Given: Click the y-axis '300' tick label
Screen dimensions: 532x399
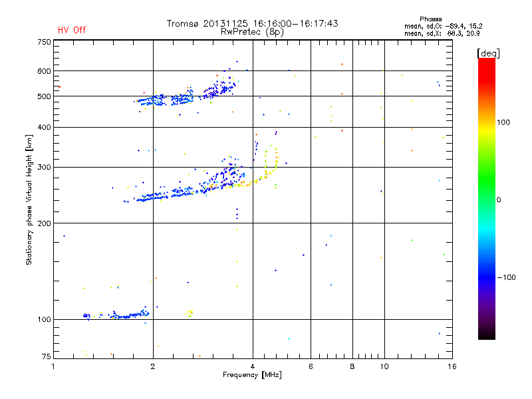Looking at the screenshot, I should click(44, 167).
